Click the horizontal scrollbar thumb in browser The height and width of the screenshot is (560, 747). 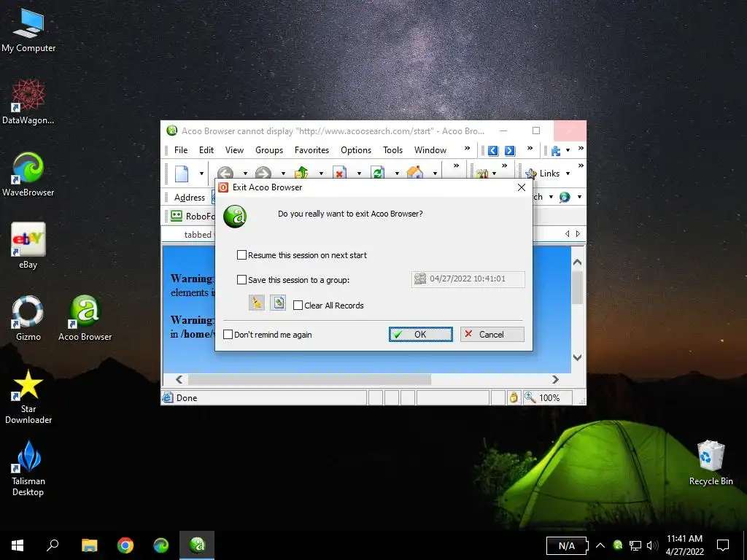pos(309,379)
